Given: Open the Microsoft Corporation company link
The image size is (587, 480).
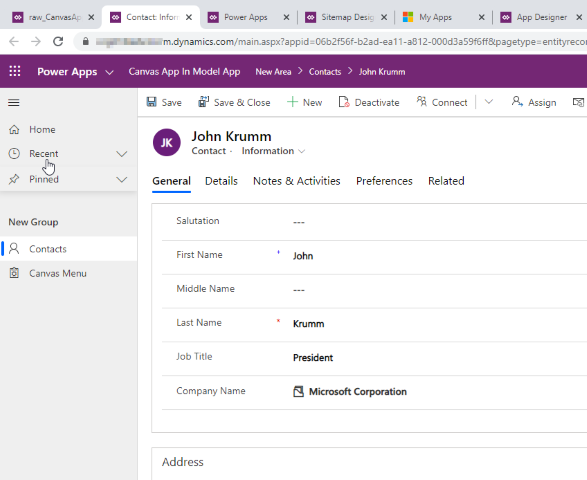Looking at the screenshot, I should click(358, 392).
